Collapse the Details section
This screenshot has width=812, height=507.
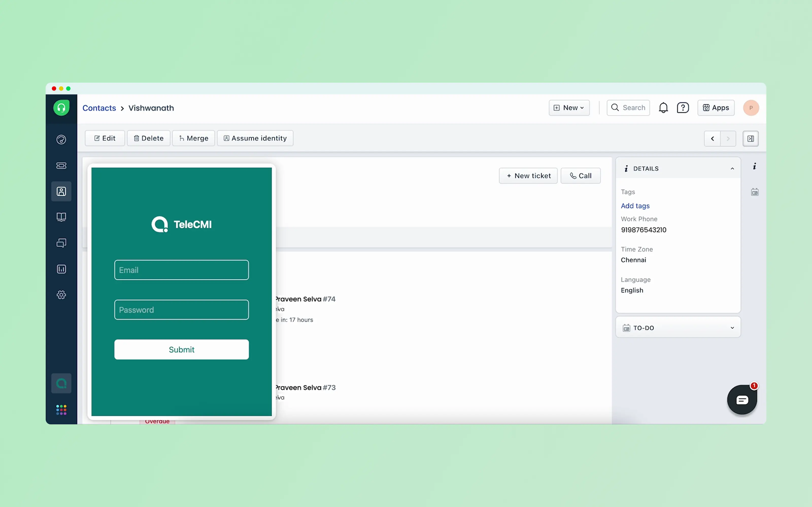(x=732, y=169)
